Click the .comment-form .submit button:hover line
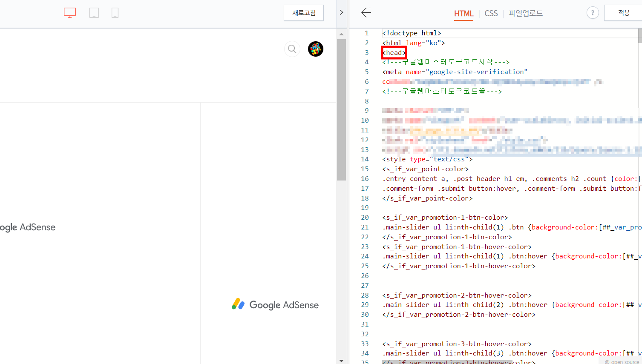This screenshot has height=364, width=642. pyautogui.click(x=512, y=189)
